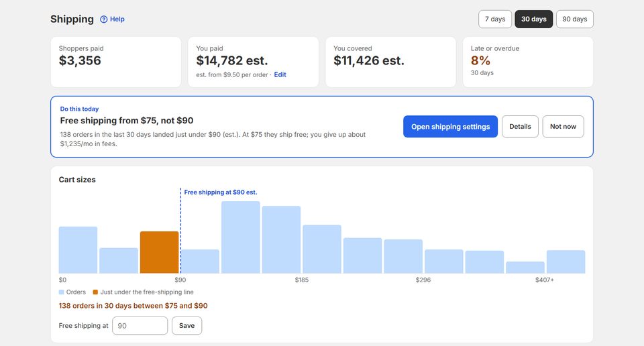Click the first bar starting at $0
The image size is (644, 346).
[78, 250]
